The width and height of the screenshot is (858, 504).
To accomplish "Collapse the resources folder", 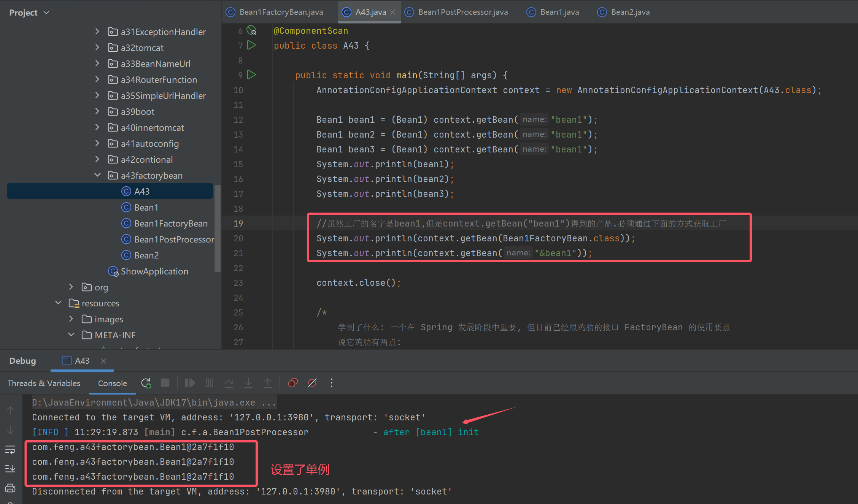I will 58,303.
